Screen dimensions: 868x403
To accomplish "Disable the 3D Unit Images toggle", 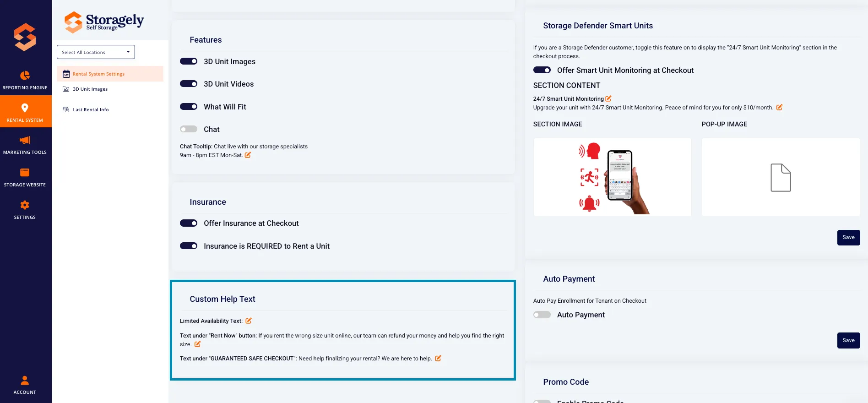I will (x=189, y=61).
